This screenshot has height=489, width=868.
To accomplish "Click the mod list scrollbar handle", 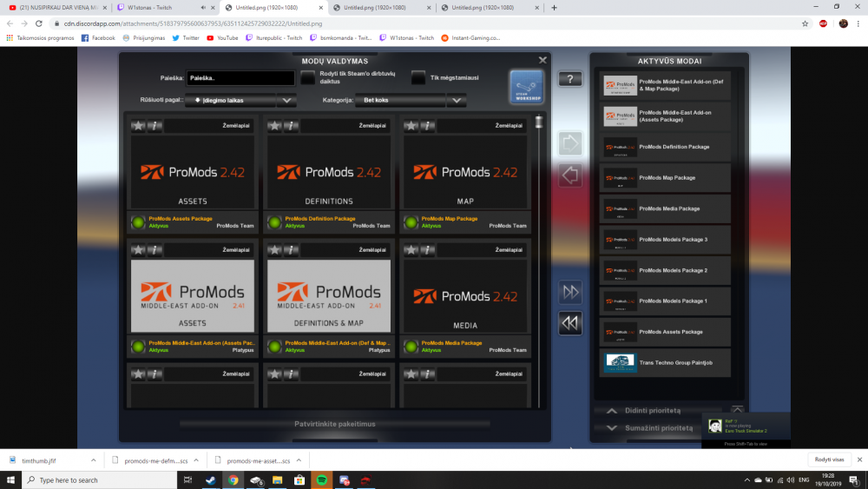I will (x=539, y=122).
